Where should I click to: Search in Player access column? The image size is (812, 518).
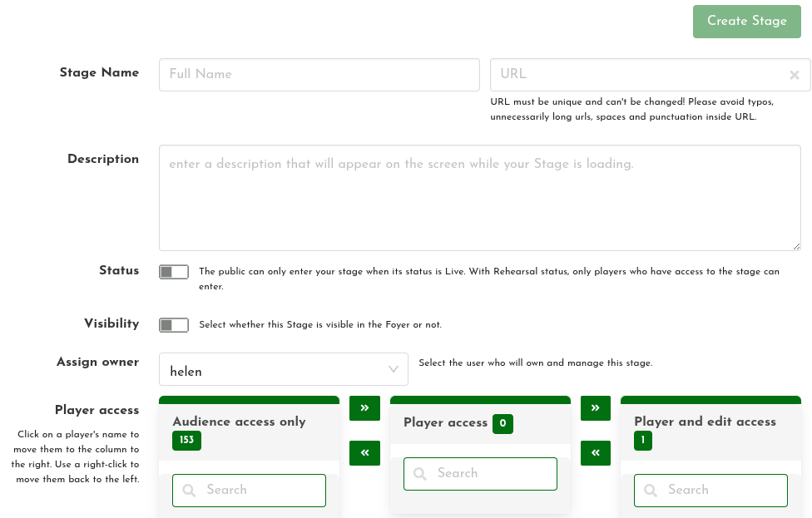pyautogui.click(x=489, y=474)
